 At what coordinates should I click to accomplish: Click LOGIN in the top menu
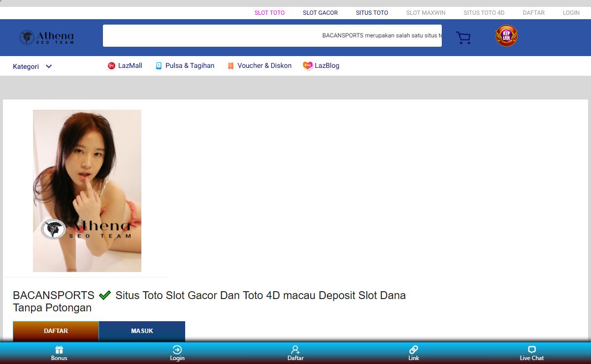click(x=571, y=13)
